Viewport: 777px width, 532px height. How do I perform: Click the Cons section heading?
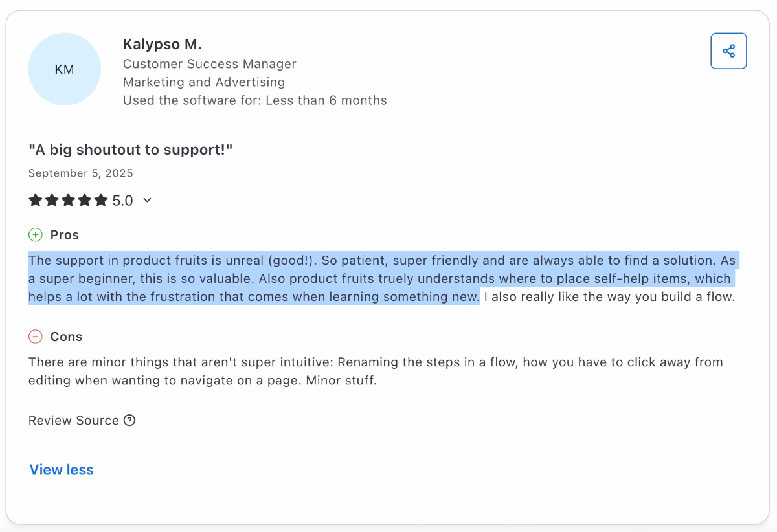pos(67,336)
